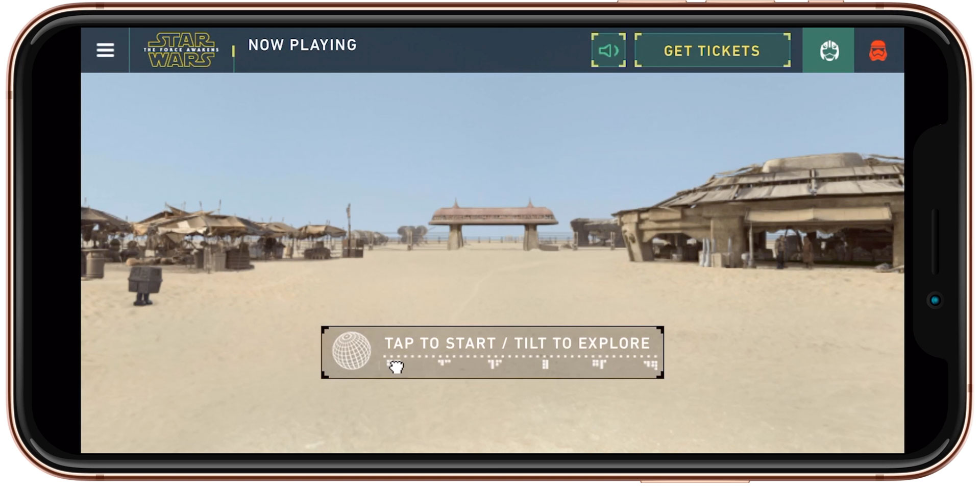
Task: Open the hamburger navigation menu
Action: coord(105,51)
